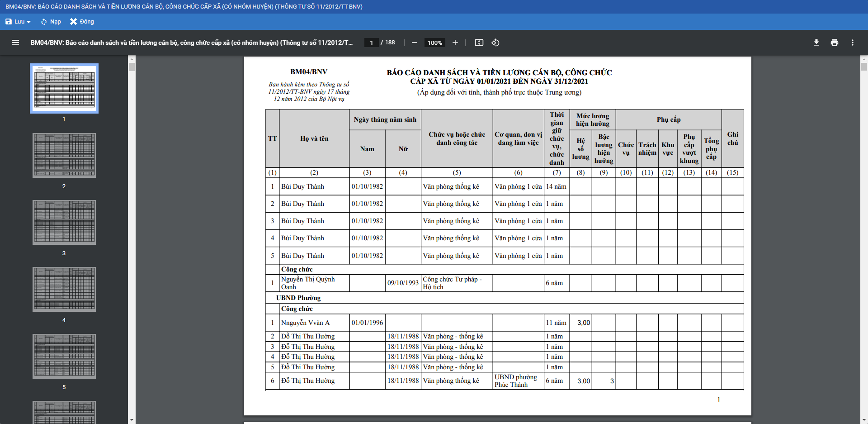Screen dimensions: 868x424
Task: Download the PDF report
Action: coord(816,43)
